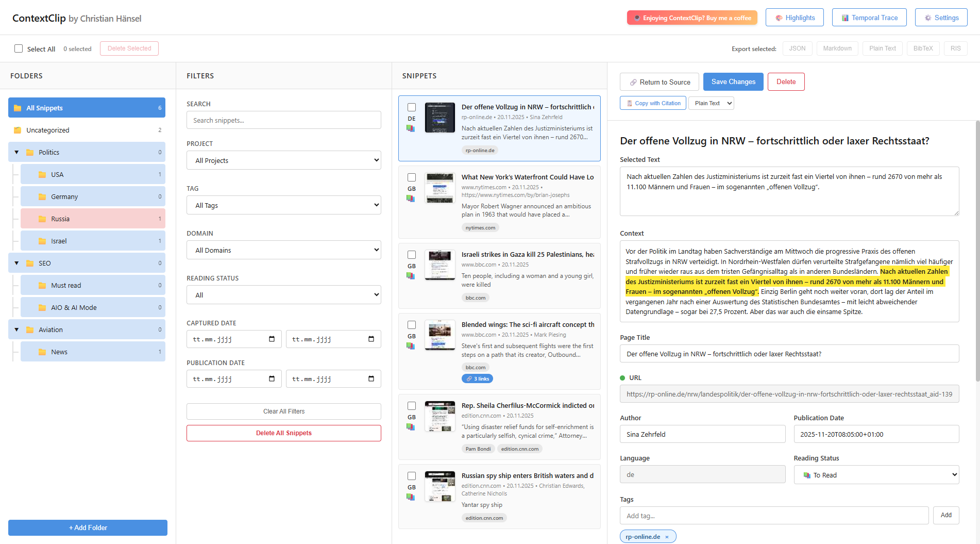Click Save Changes button
The width and height of the screenshot is (980, 544).
pos(733,82)
